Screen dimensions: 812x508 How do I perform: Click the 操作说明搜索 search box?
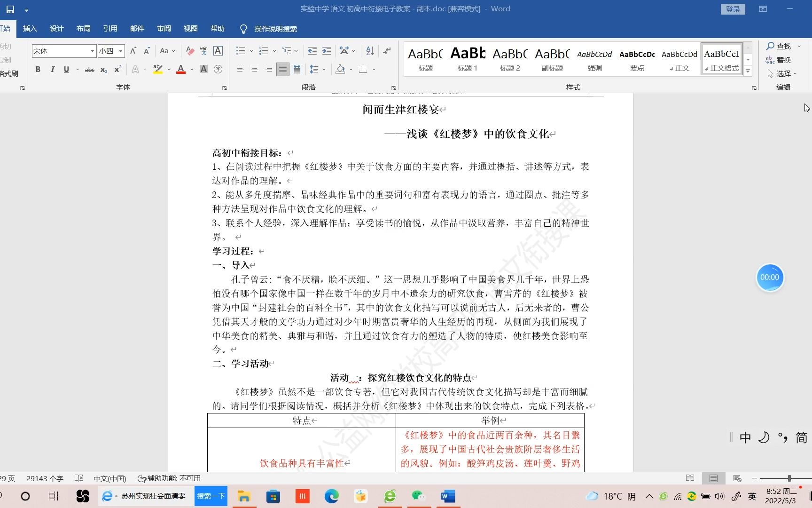[x=269, y=29]
